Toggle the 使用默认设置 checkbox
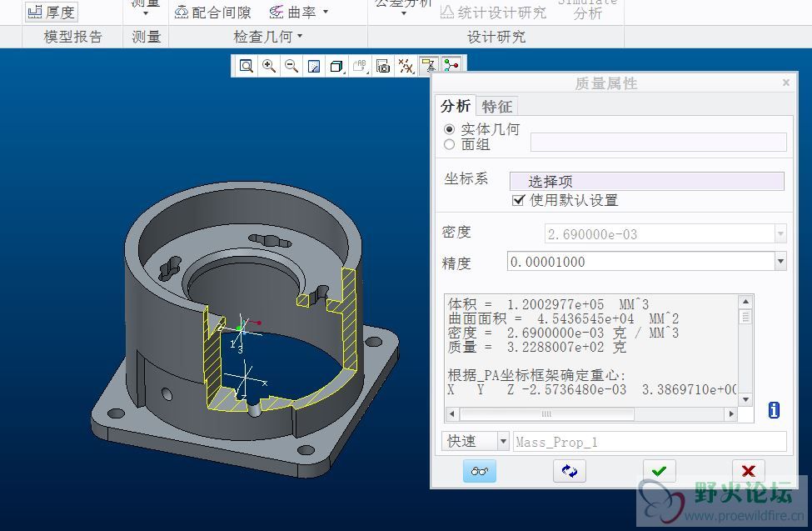Screen dimensions: 812x531 tap(518, 200)
